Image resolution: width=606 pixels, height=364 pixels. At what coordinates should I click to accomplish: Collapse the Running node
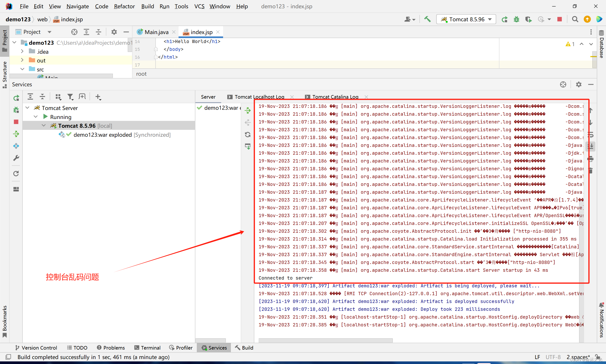pos(36,117)
